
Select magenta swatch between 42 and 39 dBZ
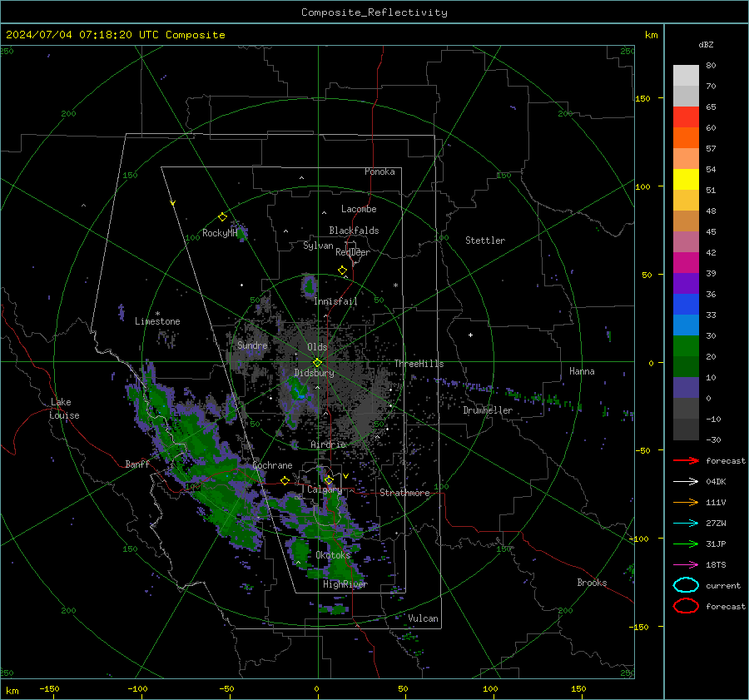pos(686,263)
